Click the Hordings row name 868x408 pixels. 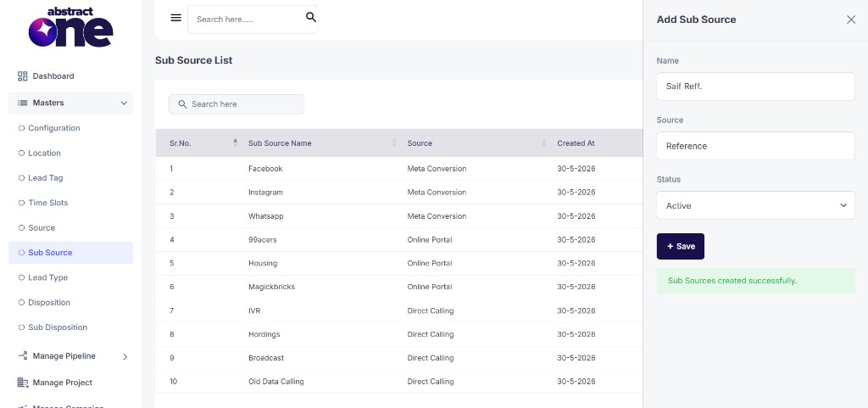(264, 334)
